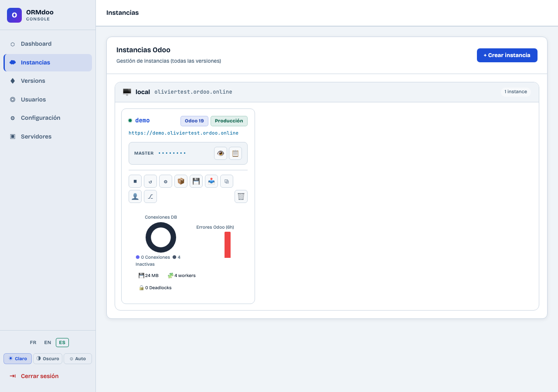Click the 24 MB storage label

point(149,276)
